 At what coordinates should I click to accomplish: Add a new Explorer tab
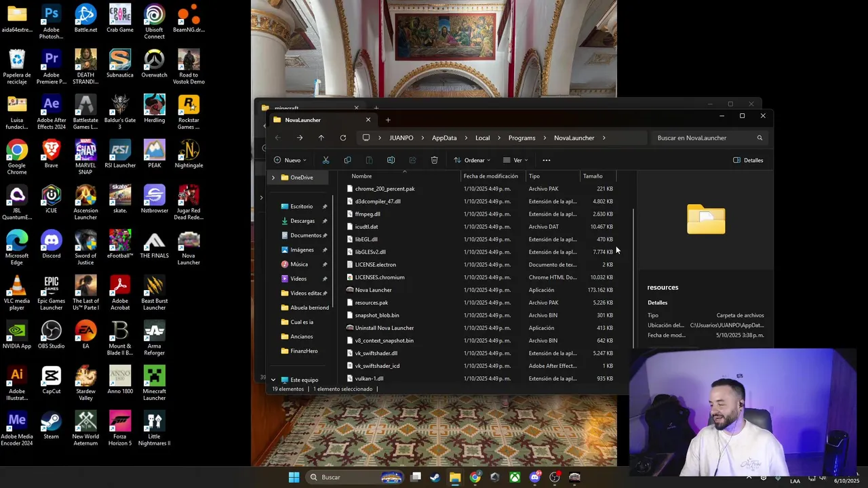pyautogui.click(x=388, y=120)
